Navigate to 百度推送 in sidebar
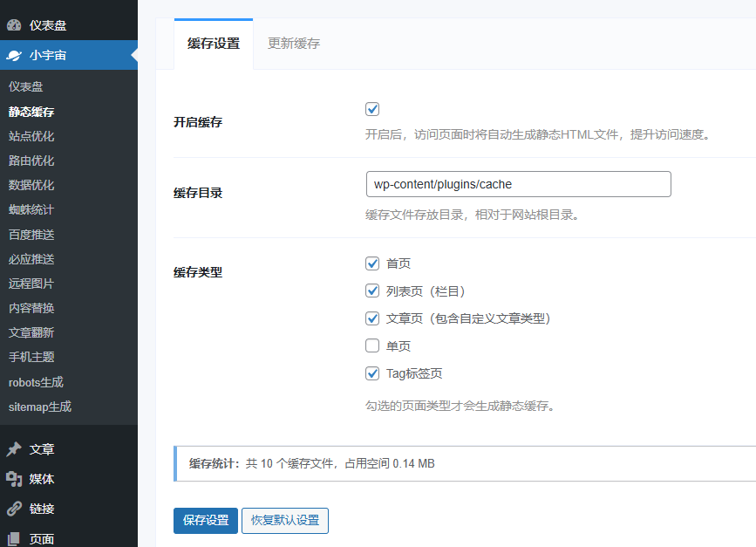Viewport: 756px width, 547px height. pos(31,235)
